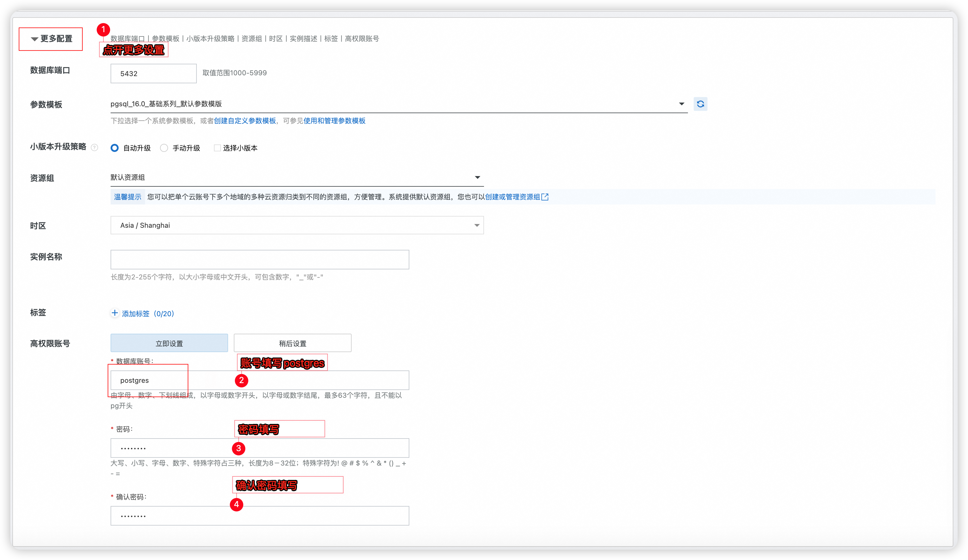The width and height of the screenshot is (968, 560).
Task: Click the 实例名称 text field
Action: click(x=260, y=260)
